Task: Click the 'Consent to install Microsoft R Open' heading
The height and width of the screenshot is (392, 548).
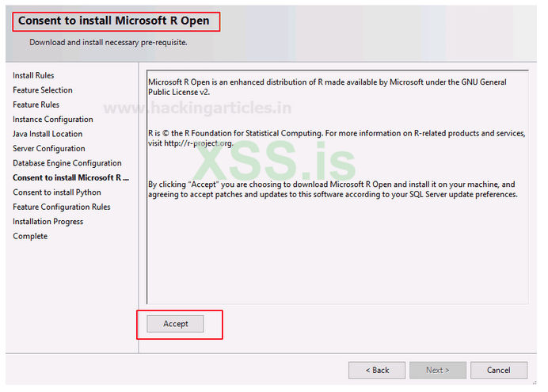Action: 113,21
